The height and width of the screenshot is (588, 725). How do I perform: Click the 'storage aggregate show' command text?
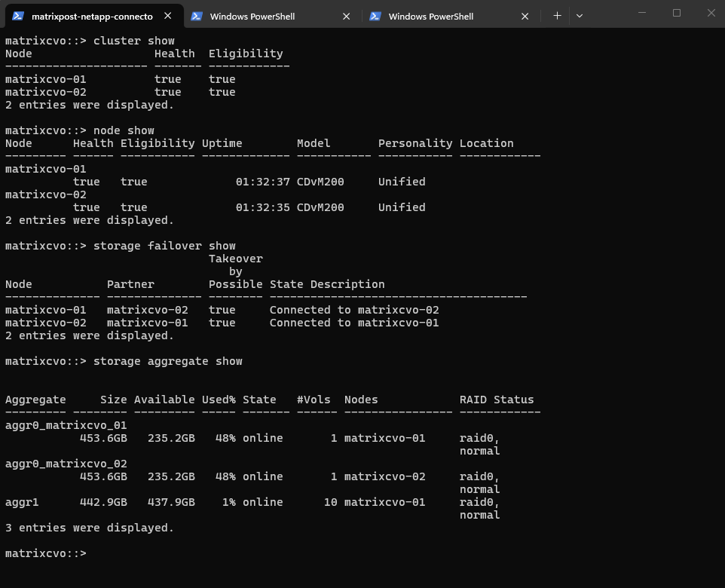pyautogui.click(x=167, y=361)
